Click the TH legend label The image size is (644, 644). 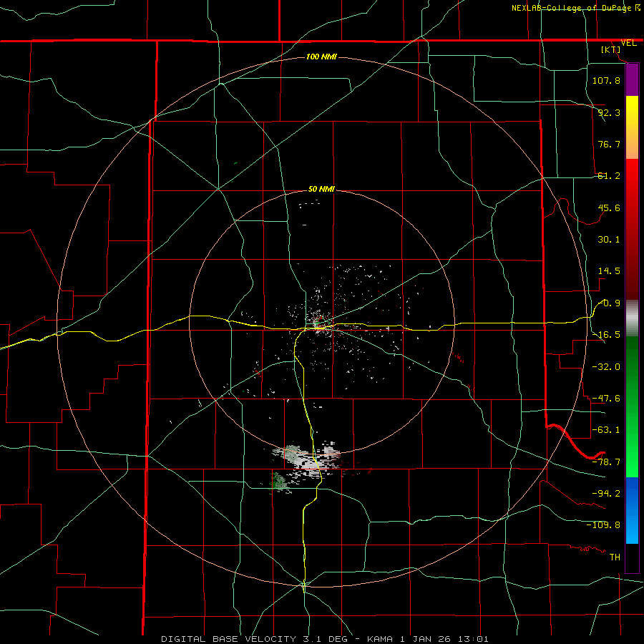coord(615,557)
